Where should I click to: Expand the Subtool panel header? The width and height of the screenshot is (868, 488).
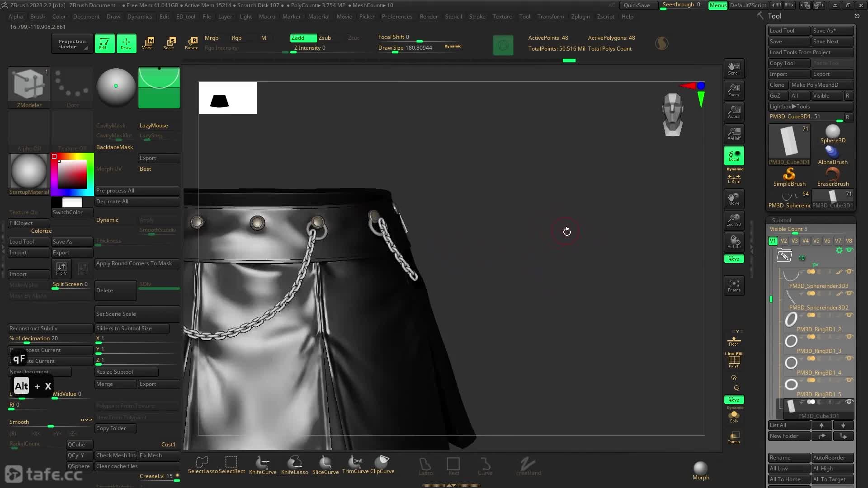[x=781, y=220]
